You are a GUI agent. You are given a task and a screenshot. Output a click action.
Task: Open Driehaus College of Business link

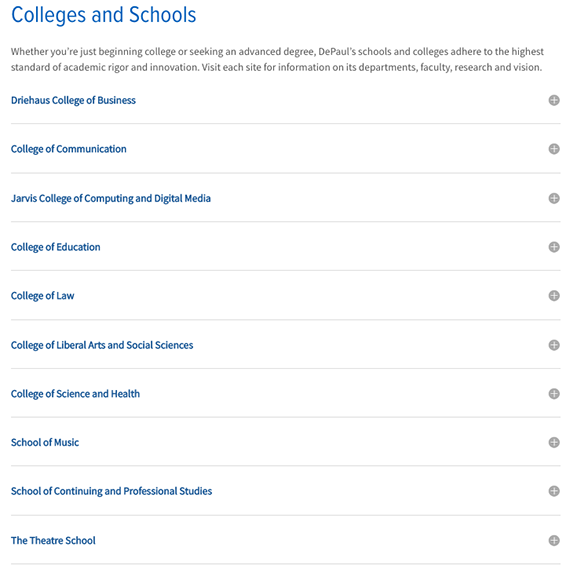point(73,100)
